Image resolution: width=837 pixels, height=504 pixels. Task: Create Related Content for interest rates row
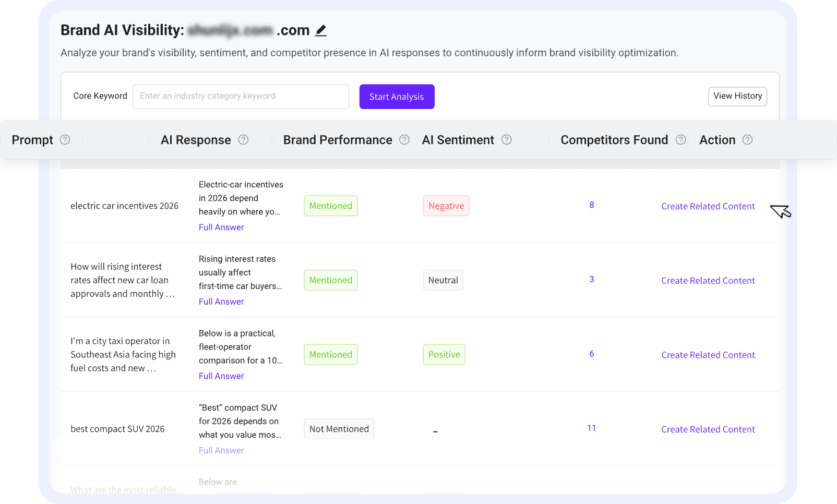click(x=708, y=280)
